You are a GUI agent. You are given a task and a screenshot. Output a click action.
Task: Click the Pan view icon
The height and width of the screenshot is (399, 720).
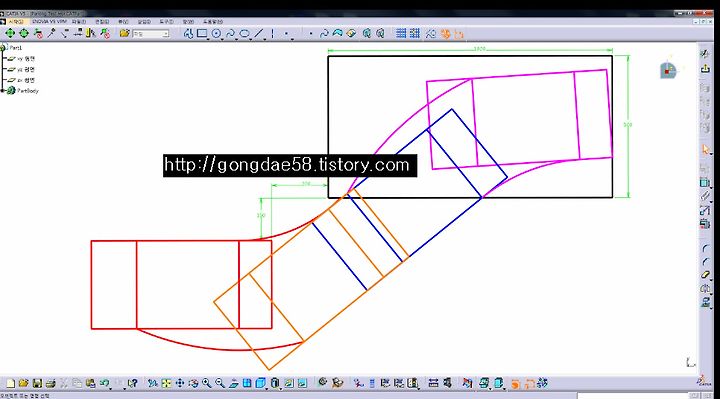tap(180, 383)
